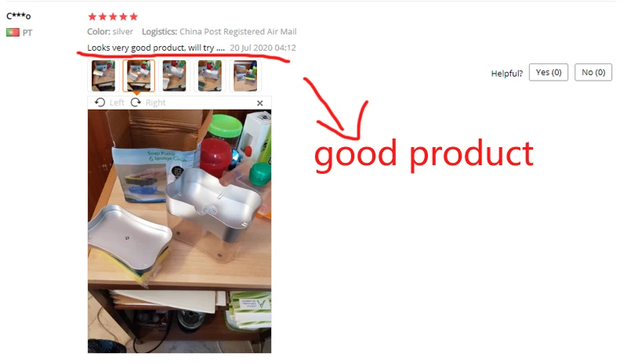Open the fourth review photo thumbnail
Viewport: 627px width, 364px height.
[210, 75]
